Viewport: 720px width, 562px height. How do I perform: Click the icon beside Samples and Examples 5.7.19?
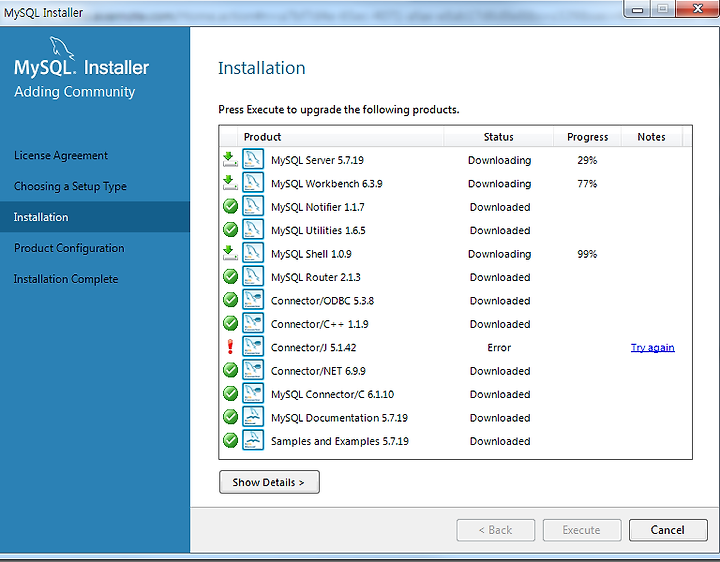(253, 441)
